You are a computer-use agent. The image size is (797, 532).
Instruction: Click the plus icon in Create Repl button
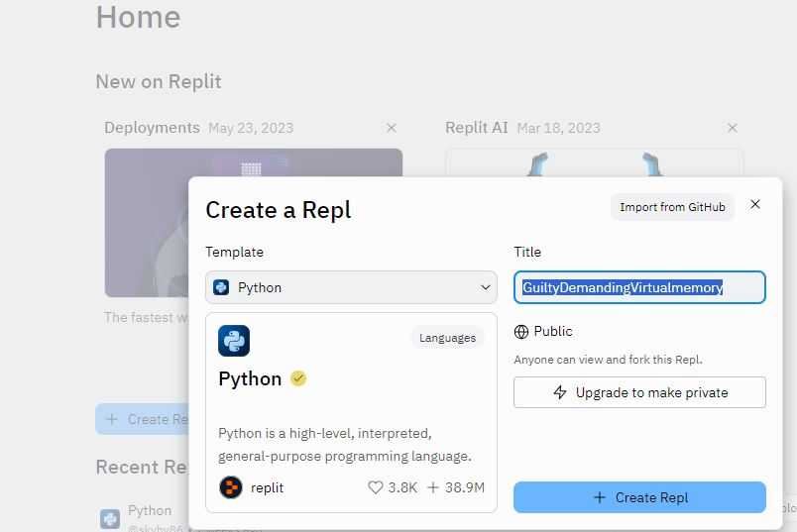point(600,497)
